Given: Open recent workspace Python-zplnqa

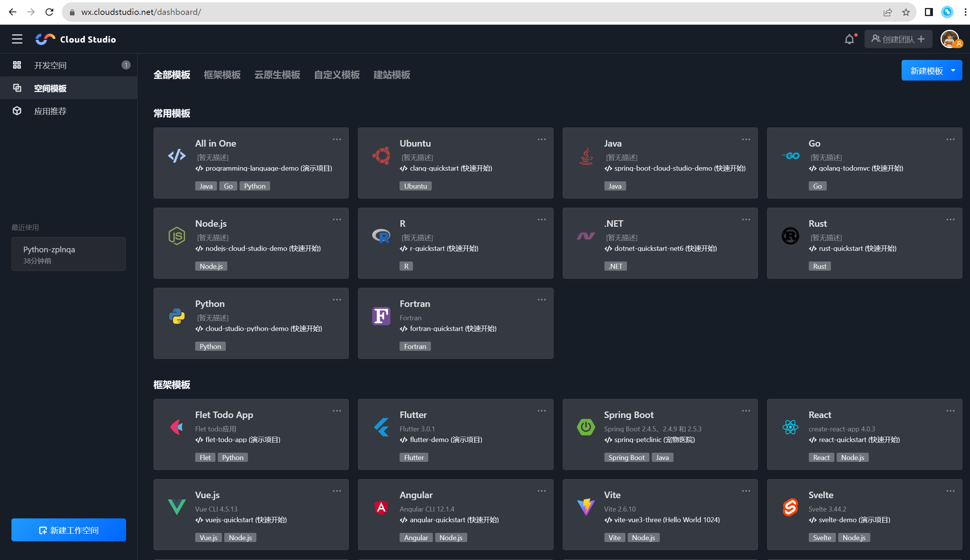Looking at the screenshot, I should click(x=68, y=254).
